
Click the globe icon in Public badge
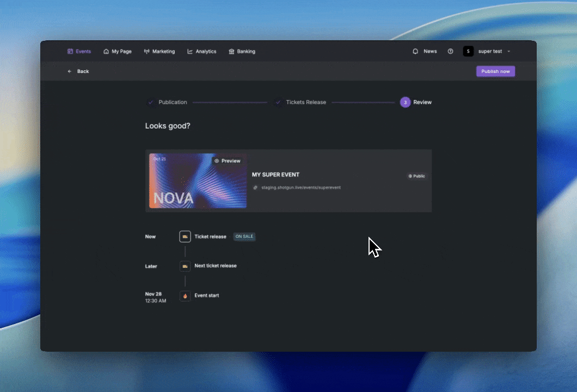[x=410, y=176]
